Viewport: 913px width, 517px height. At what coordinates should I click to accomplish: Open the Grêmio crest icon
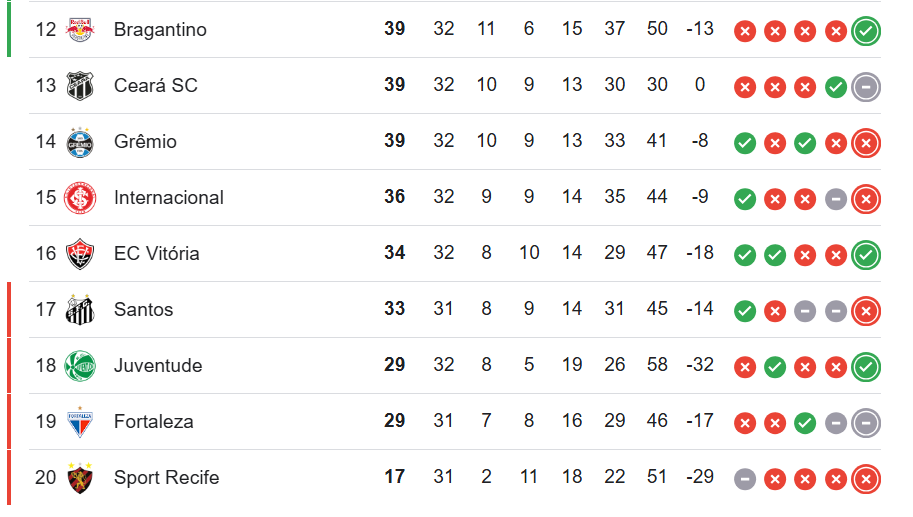(x=80, y=142)
